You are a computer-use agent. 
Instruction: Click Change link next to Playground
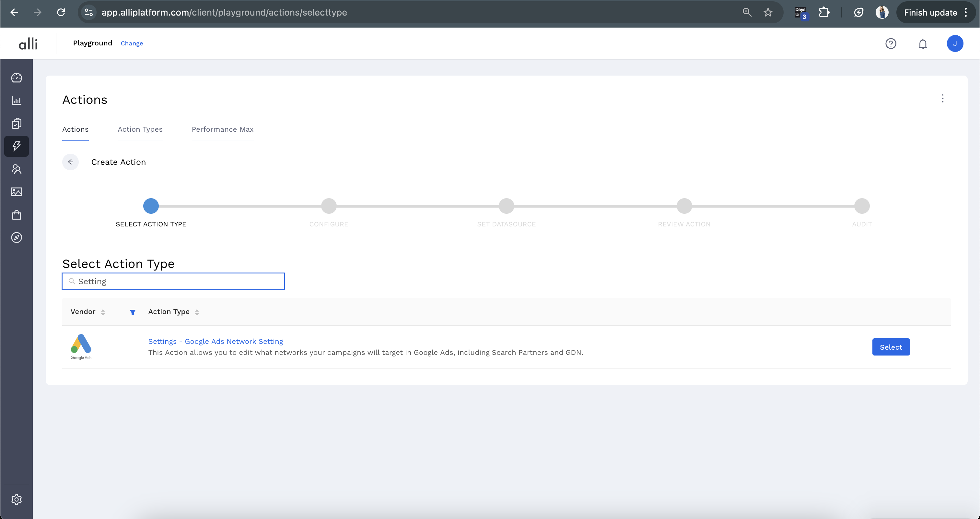(132, 43)
